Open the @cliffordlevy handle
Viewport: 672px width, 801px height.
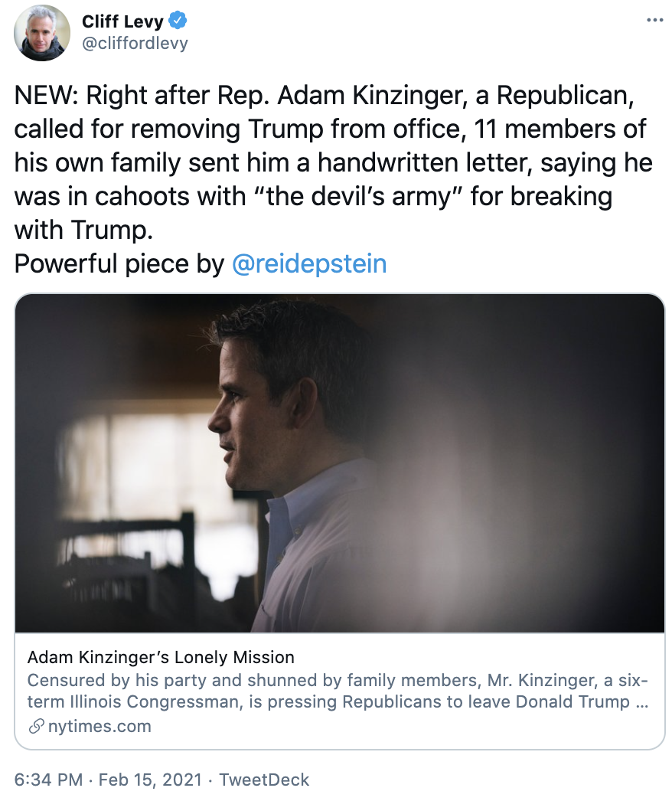pyautogui.click(x=135, y=43)
